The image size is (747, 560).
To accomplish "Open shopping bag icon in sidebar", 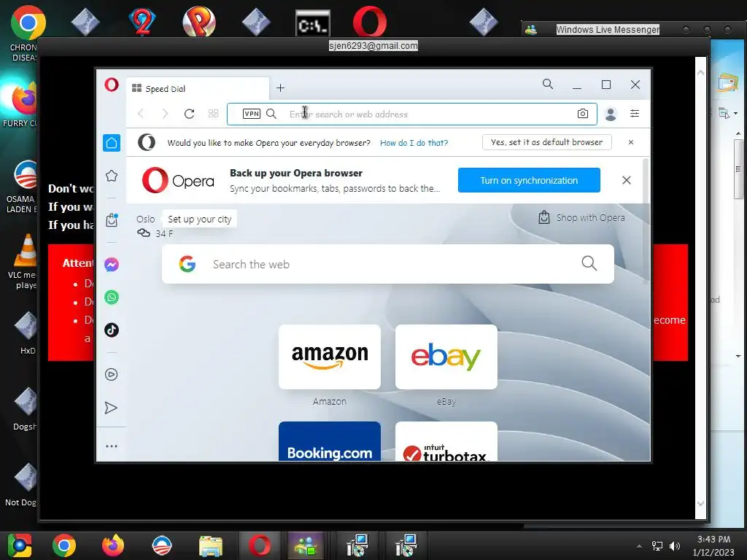I will [x=112, y=220].
